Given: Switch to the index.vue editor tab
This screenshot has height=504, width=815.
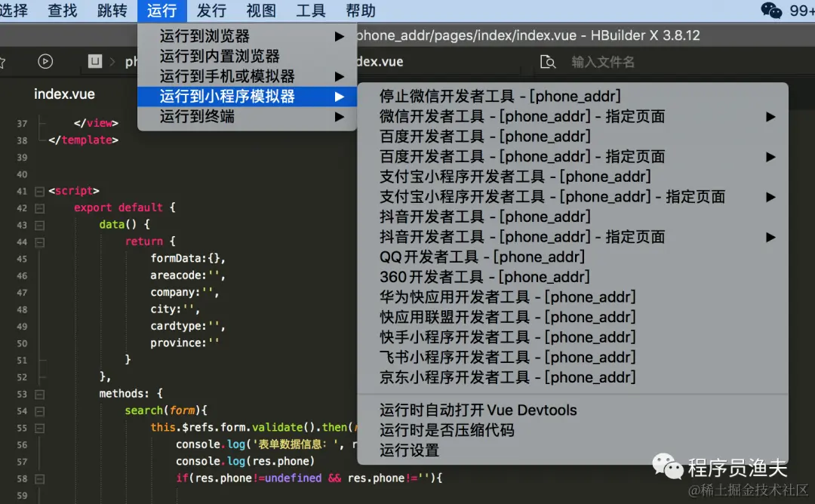Looking at the screenshot, I should 64,94.
